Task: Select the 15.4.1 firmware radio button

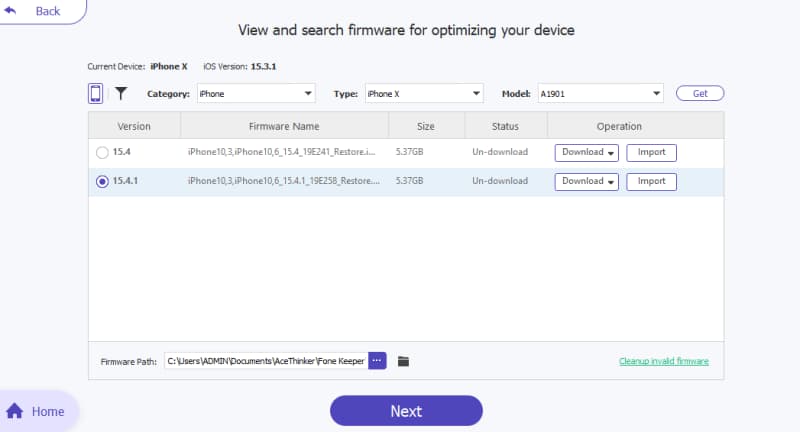Action: coord(102,181)
